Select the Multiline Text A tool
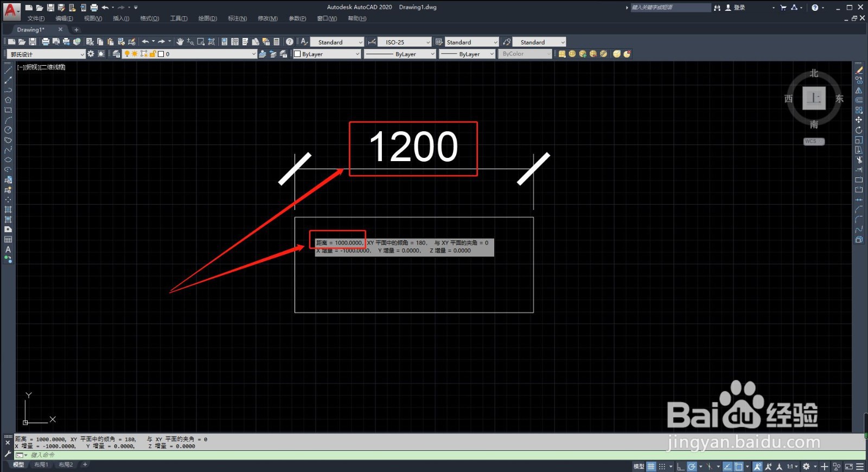The height and width of the screenshot is (472, 868). coord(8,250)
